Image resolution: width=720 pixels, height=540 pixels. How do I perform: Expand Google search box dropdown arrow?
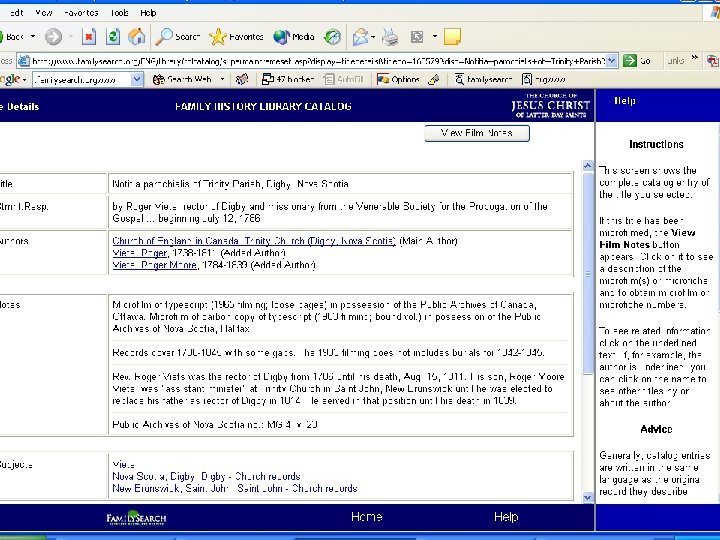(137, 80)
